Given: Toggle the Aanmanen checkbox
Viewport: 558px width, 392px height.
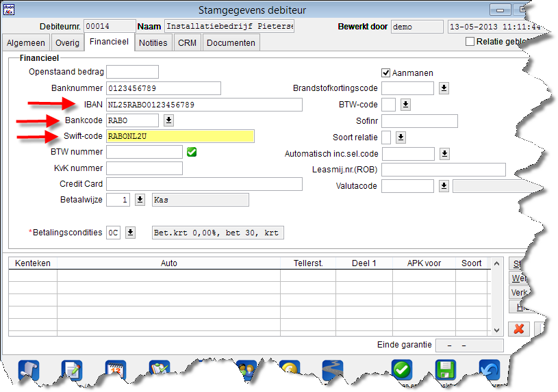Looking at the screenshot, I should (x=385, y=73).
